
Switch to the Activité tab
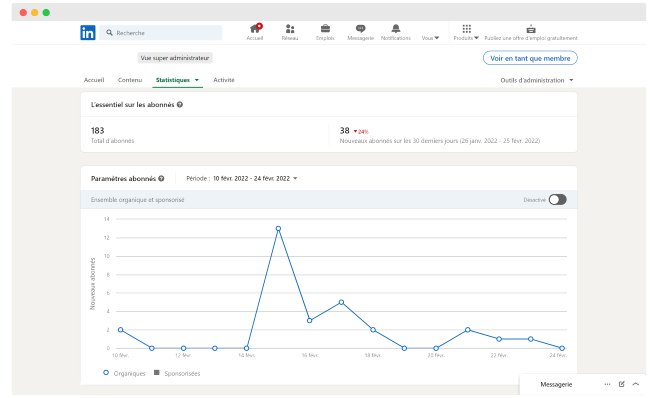tap(224, 80)
